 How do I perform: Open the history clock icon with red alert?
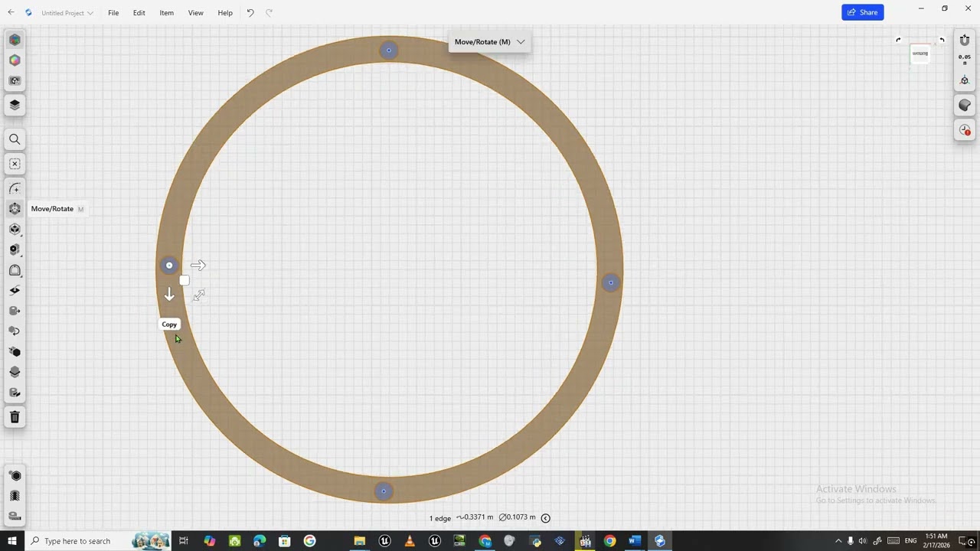coord(965,130)
